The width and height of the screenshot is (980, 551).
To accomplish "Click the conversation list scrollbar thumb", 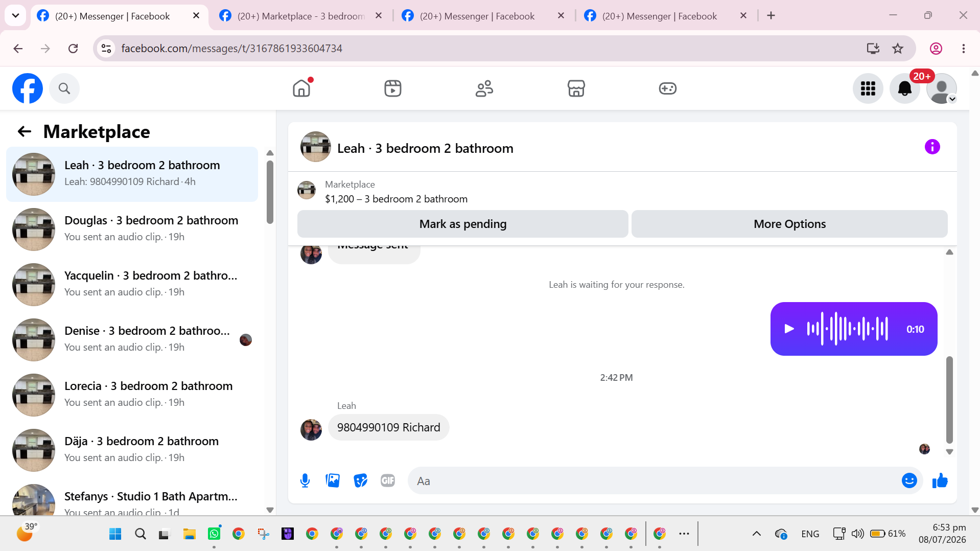I will [270, 192].
